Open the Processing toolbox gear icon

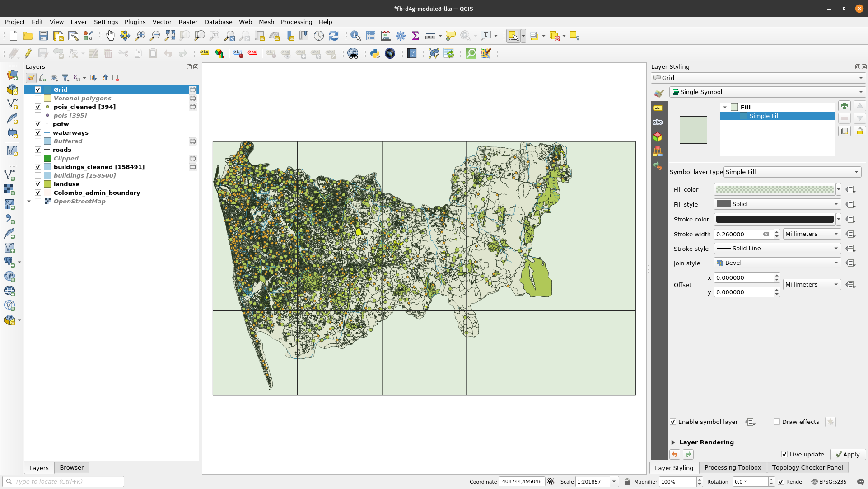tap(401, 36)
